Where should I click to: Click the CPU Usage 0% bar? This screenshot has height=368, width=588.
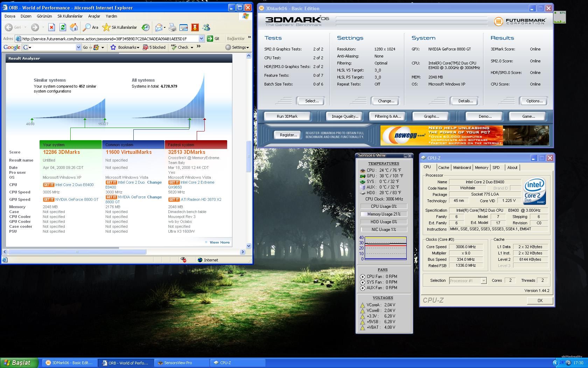click(384, 206)
